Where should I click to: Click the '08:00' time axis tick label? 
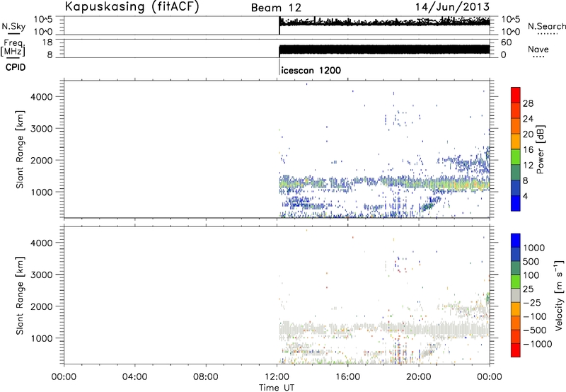pyautogui.click(x=206, y=377)
